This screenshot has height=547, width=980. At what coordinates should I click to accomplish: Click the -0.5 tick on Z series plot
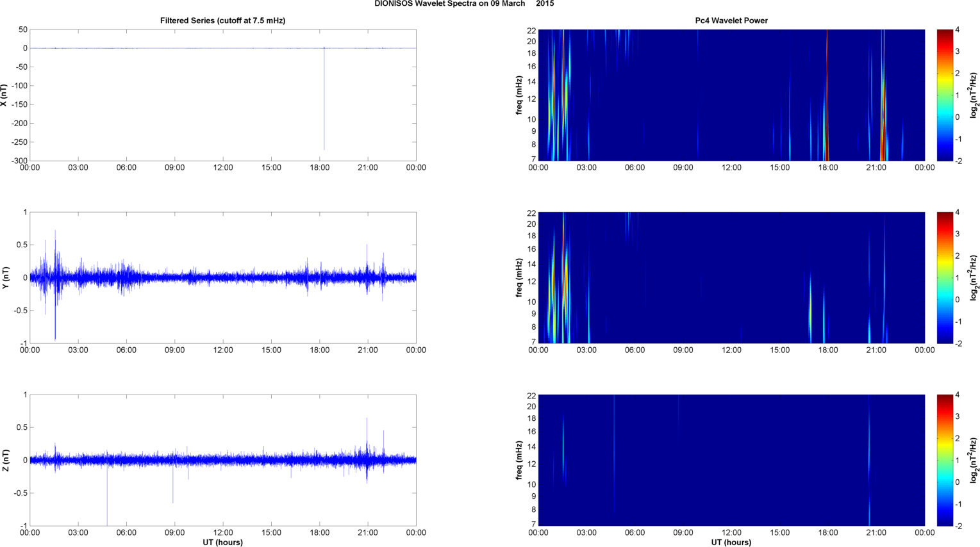pyautogui.click(x=20, y=493)
